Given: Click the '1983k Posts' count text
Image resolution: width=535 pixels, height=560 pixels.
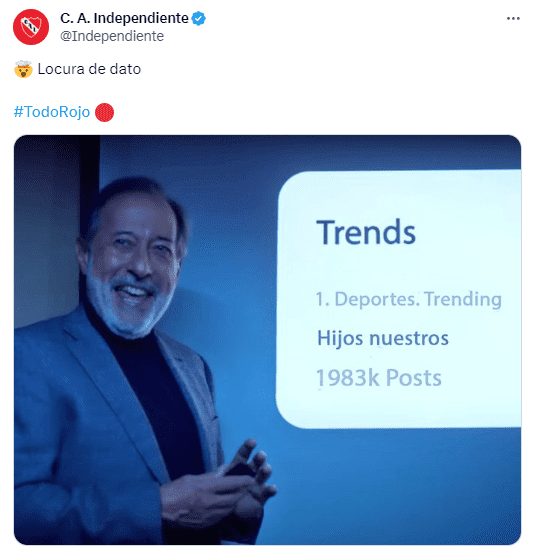Looking at the screenshot, I should click(x=379, y=378).
